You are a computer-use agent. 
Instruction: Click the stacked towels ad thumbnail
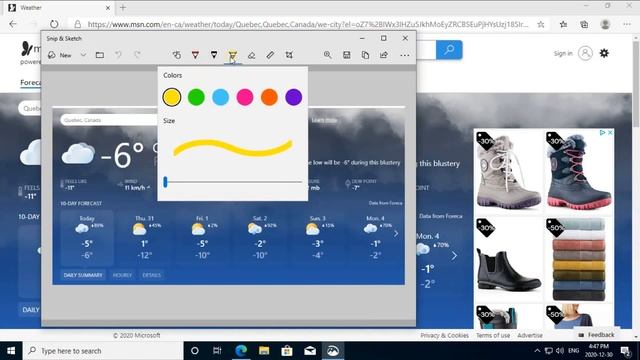pyautogui.click(x=579, y=260)
